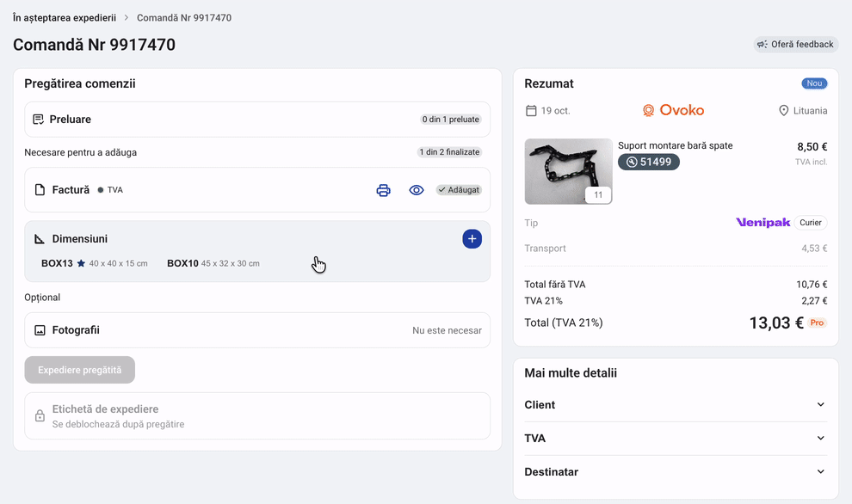Open the product photo thumbnail

[568, 172]
